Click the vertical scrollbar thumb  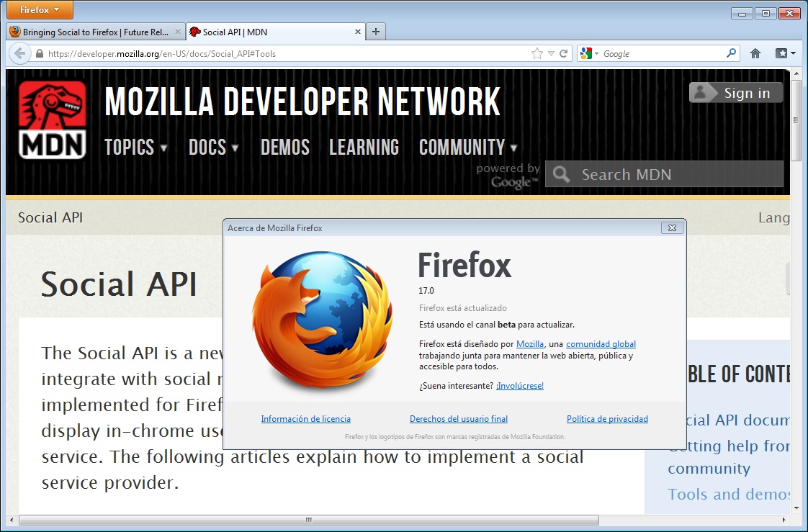[x=796, y=120]
